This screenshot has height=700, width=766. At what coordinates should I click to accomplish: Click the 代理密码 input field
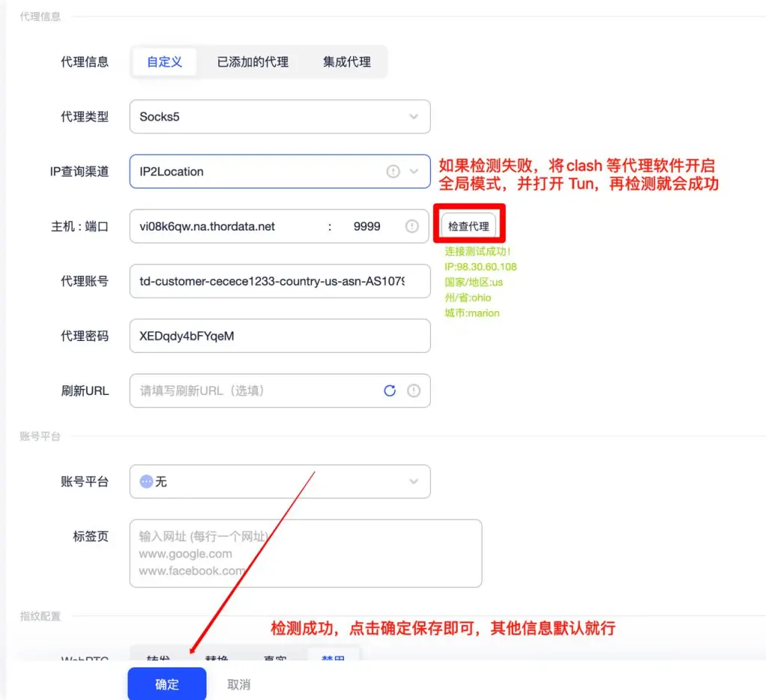[280, 336]
